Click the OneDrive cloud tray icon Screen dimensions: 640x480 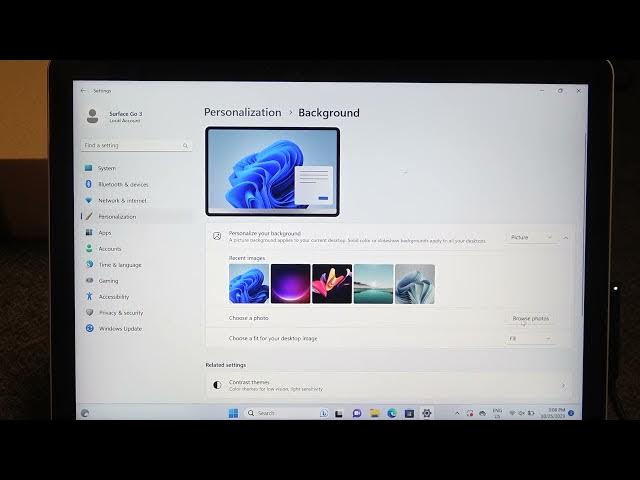(482, 413)
